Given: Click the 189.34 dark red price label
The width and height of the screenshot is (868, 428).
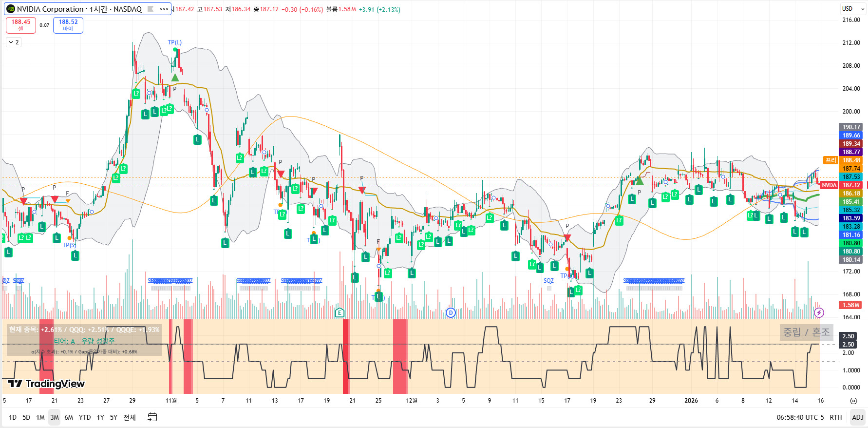Looking at the screenshot, I should 851,144.
